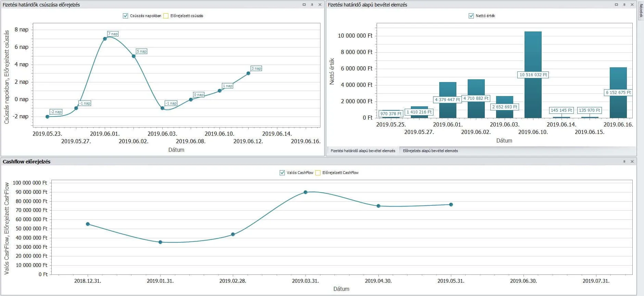Viewport: 644px width, 296px height.
Task: Enable the Előrejelzett CashFlow series checkbox
Action: [x=318, y=173]
